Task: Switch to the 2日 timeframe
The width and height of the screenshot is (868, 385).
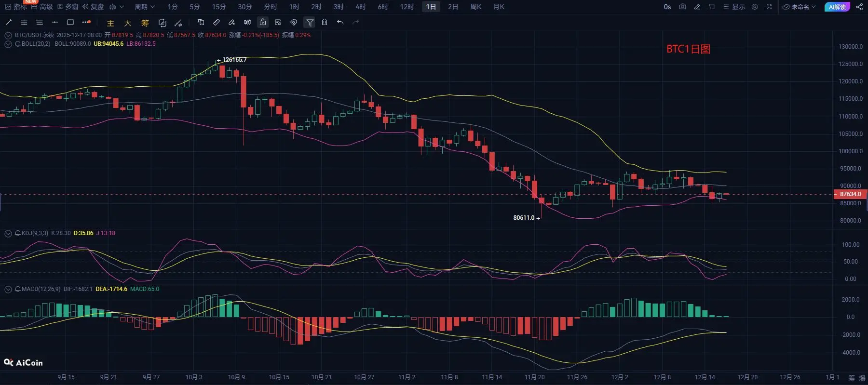Action: (453, 7)
